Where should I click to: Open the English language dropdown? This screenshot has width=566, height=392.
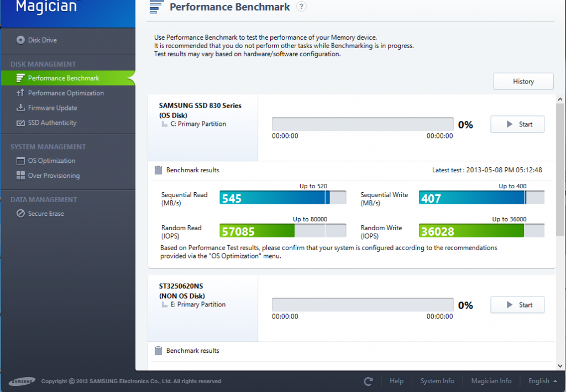coord(542,381)
